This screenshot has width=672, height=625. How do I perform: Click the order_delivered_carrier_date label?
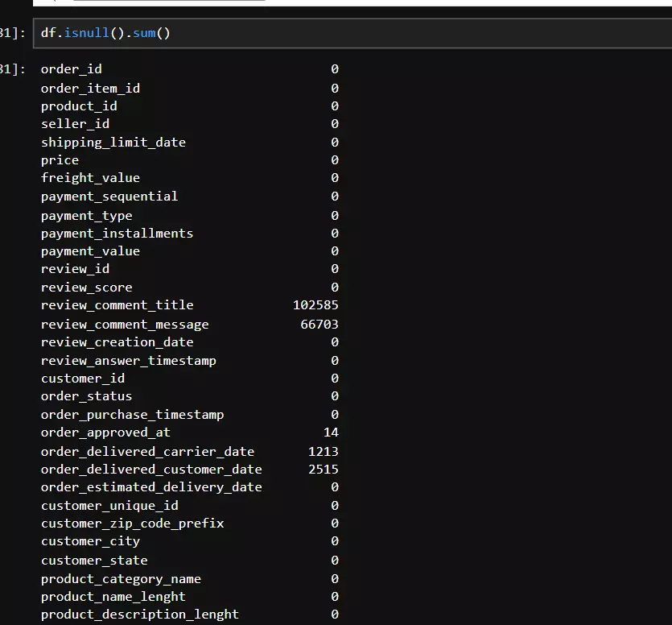point(147,452)
